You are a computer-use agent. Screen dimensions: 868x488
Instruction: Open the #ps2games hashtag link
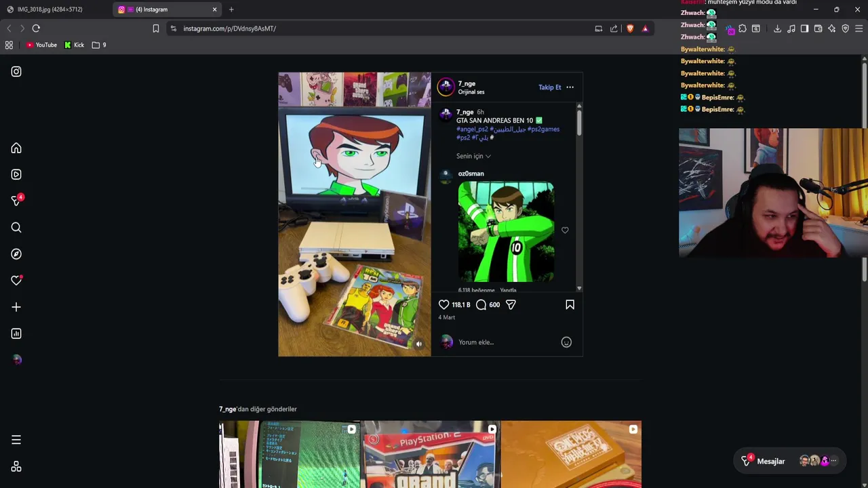543,129
